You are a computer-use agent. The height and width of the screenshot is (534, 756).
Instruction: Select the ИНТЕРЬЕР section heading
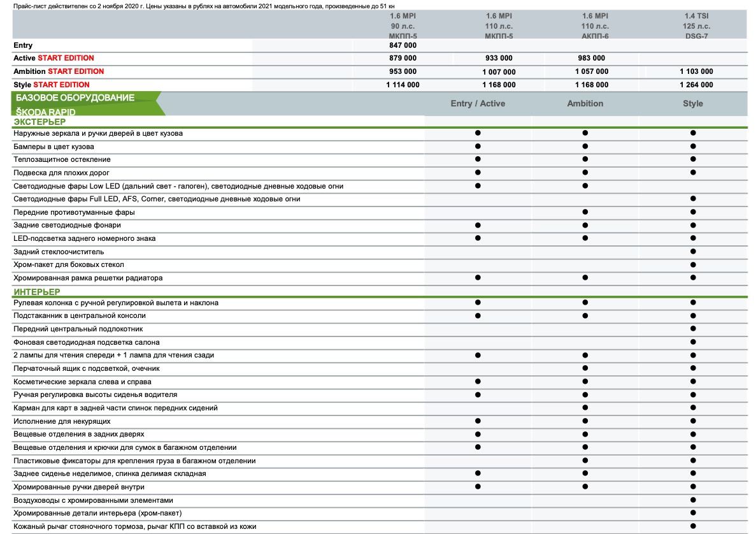(x=37, y=292)
